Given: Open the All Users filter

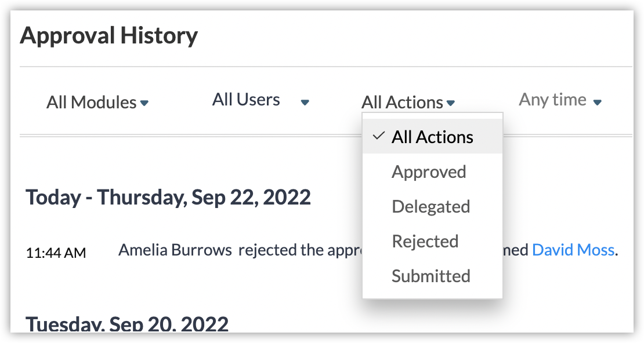Looking at the screenshot, I should (x=246, y=100).
